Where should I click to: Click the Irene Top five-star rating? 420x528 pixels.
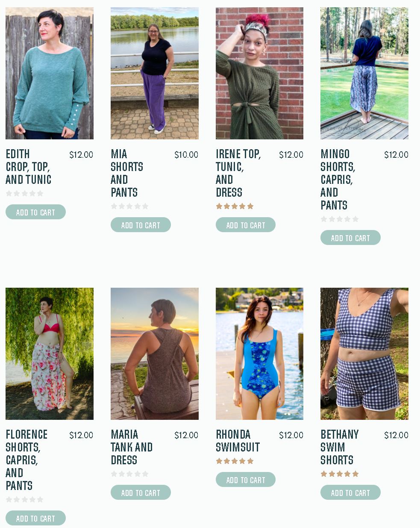point(235,206)
